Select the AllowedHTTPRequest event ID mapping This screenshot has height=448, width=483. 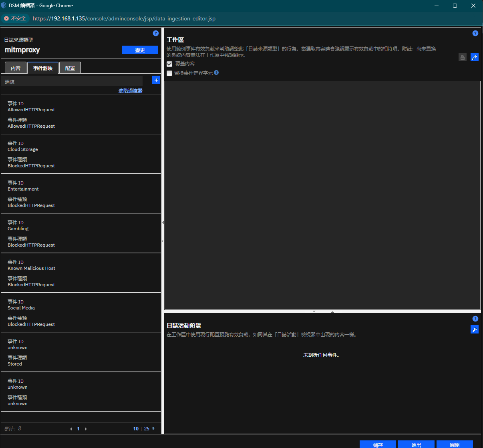81,115
